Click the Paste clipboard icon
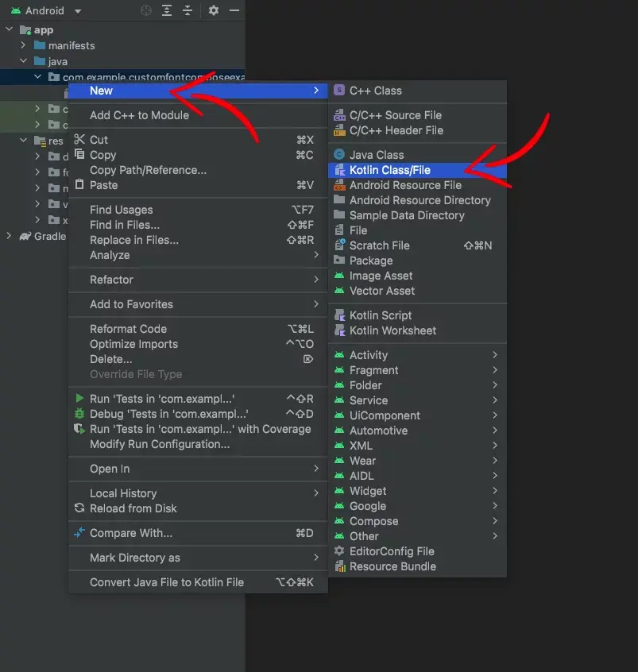 click(x=79, y=184)
